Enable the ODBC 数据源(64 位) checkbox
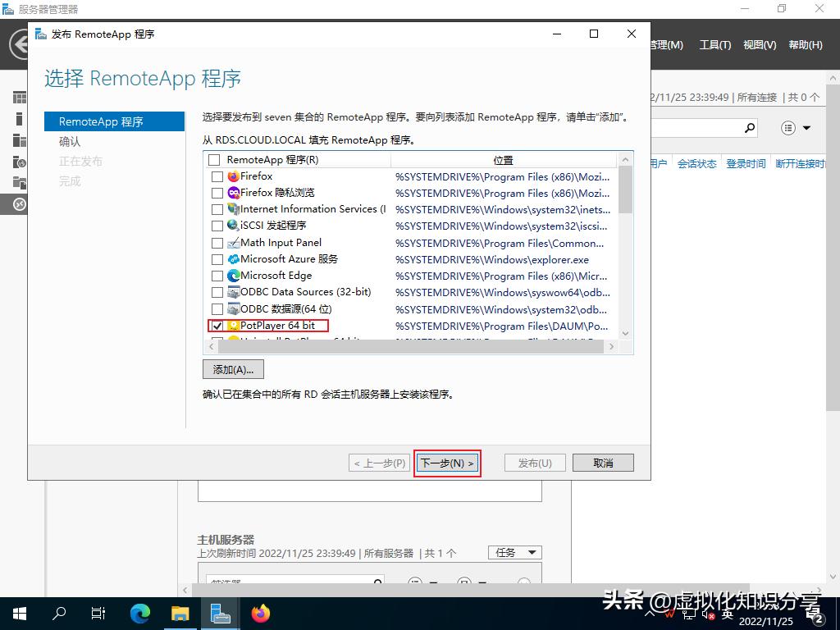The image size is (840, 630). pos(216,308)
